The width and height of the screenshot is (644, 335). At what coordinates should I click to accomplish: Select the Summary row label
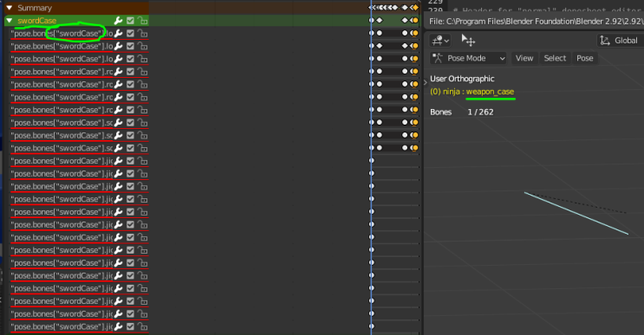pyautogui.click(x=35, y=8)
